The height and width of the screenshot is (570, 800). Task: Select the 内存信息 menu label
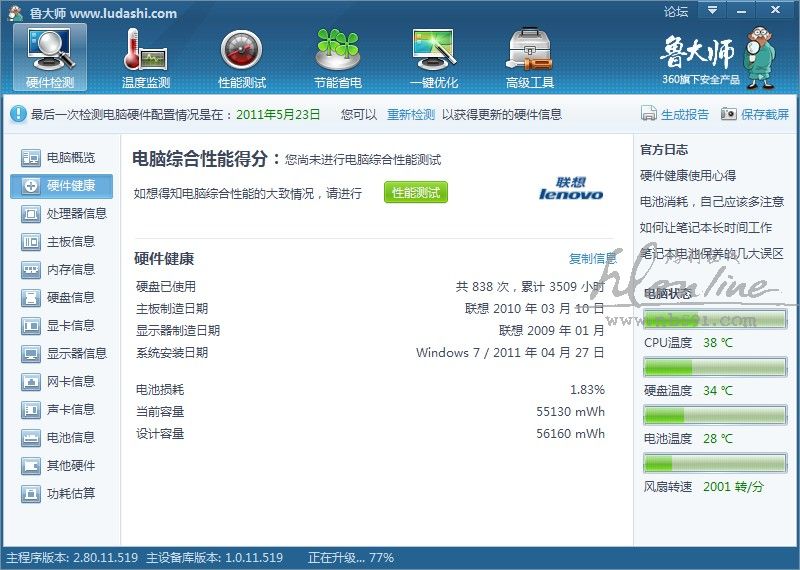click(x=71, y=270)
